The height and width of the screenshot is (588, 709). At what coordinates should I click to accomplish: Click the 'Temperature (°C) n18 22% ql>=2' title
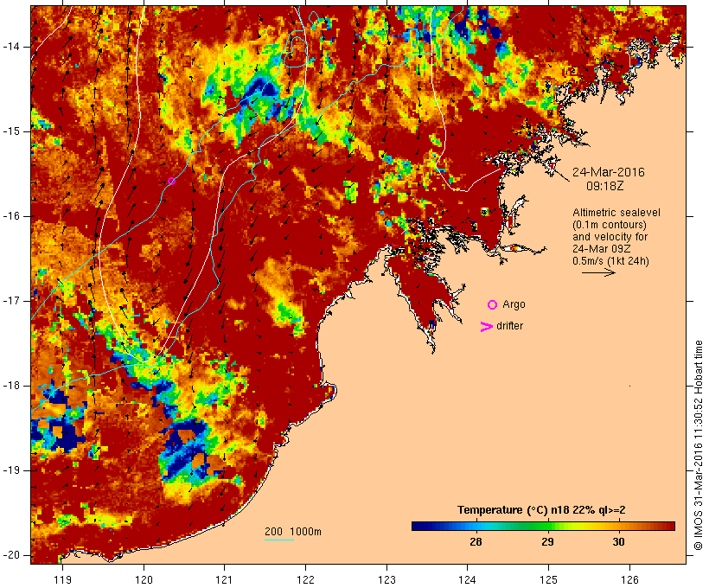[x=541, y=510]
